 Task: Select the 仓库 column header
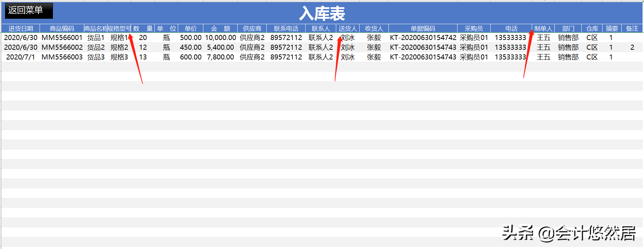coord(592,28)
